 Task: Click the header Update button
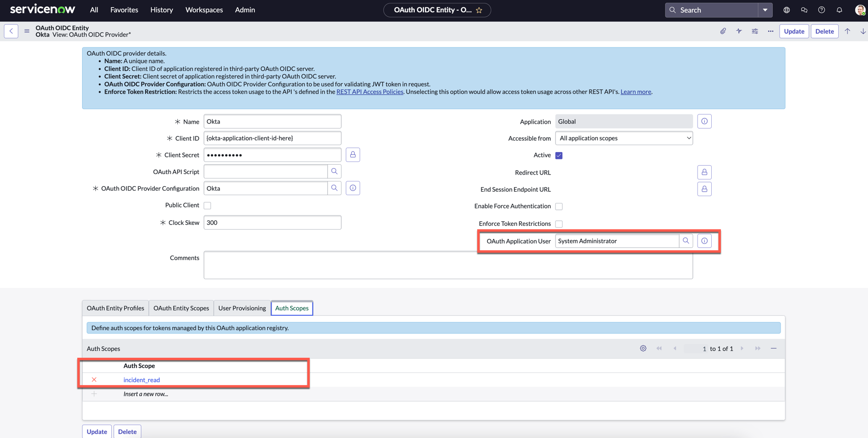[794, 31]
